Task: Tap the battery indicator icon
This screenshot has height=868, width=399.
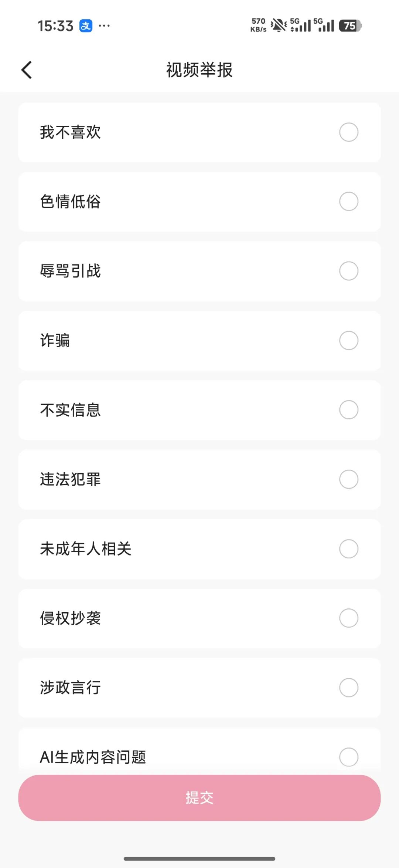Action: pyautogui.click(x=350, y=26)
